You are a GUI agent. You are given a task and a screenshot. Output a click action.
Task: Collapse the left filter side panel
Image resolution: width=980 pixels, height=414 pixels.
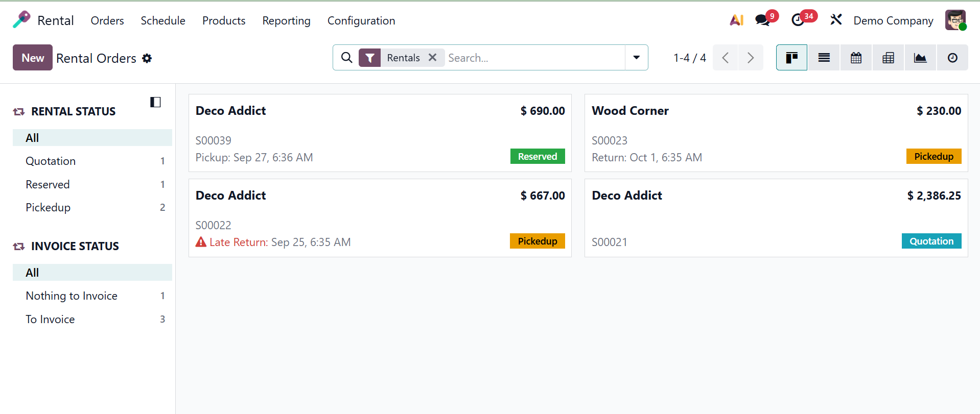pyautogui.click(x=155, y=102)
